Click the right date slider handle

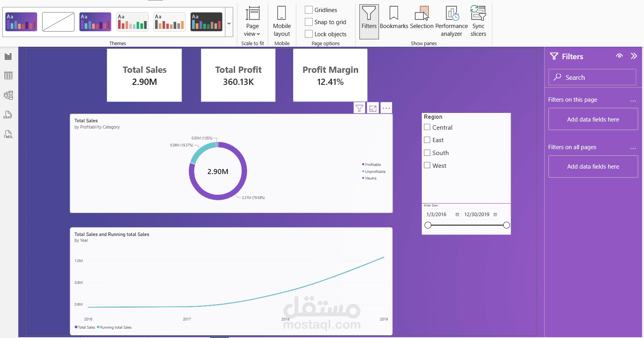pyautogui.click(x=506, y=225)
